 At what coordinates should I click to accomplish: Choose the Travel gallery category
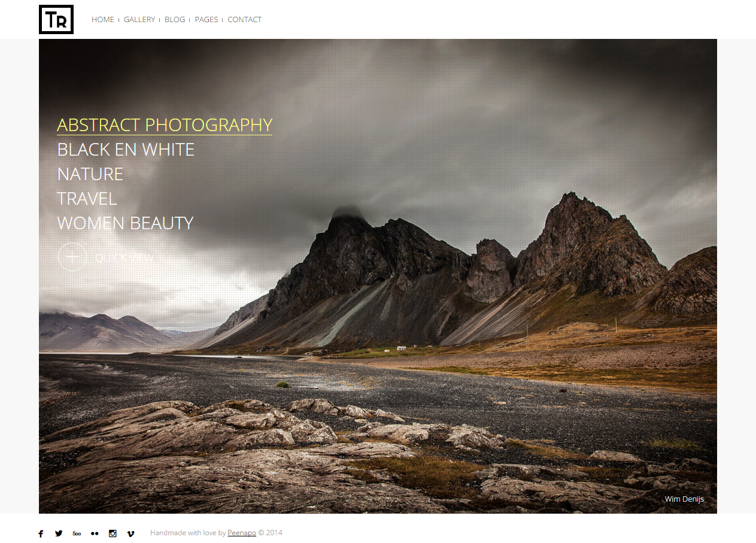(x=87, y=199)
